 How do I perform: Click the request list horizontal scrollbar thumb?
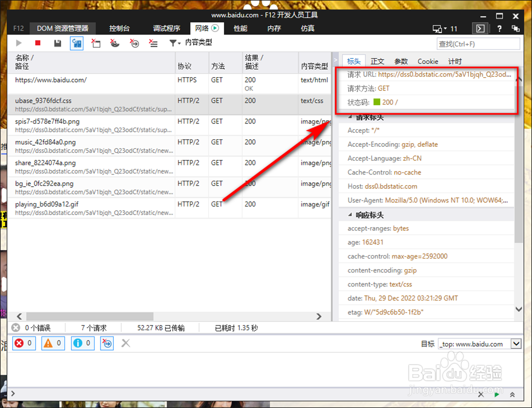coord(90,317)
